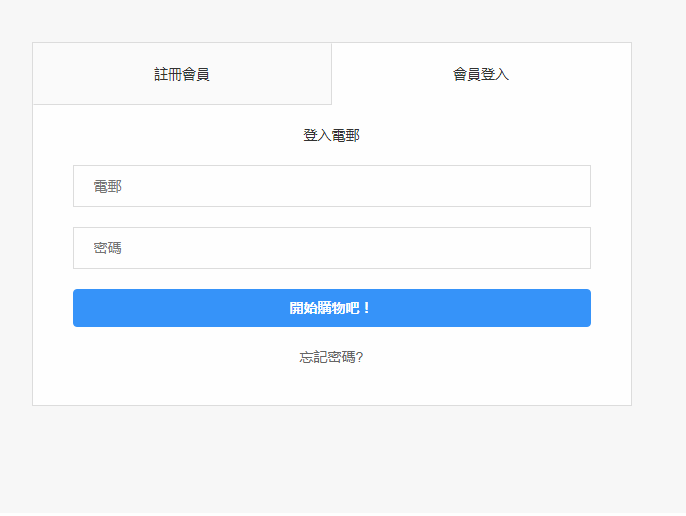This screenshot has width=686, height=516.
Task: Click the 電郵 placeholder text
Action: coord(108,186)
